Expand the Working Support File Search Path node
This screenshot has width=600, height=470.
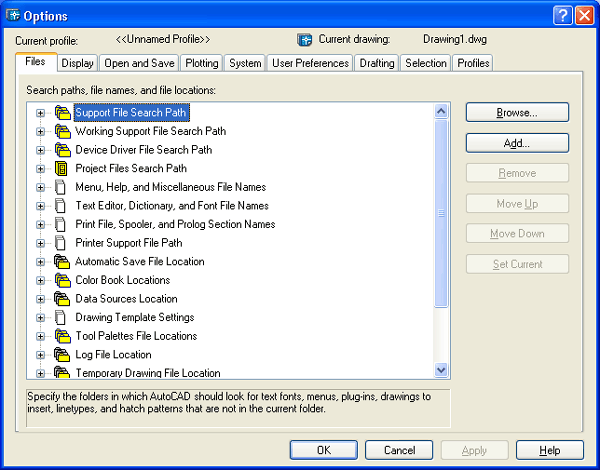(x=41, y=131)
